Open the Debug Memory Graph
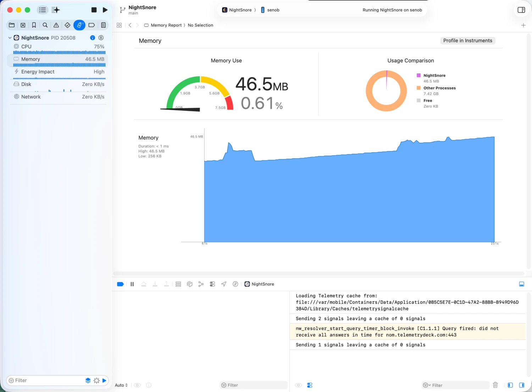Viewport: 532px width, 392px height. 201,284
